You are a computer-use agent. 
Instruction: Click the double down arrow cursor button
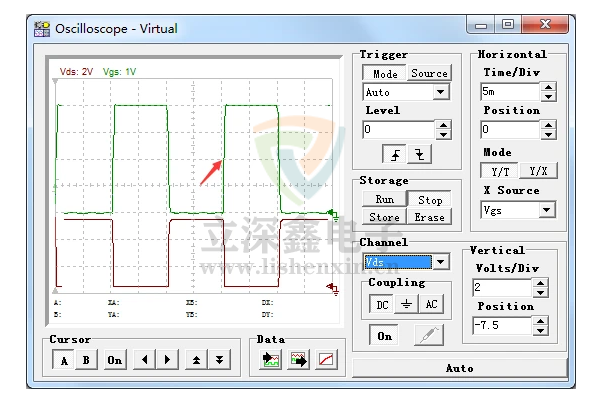[219, 360]
